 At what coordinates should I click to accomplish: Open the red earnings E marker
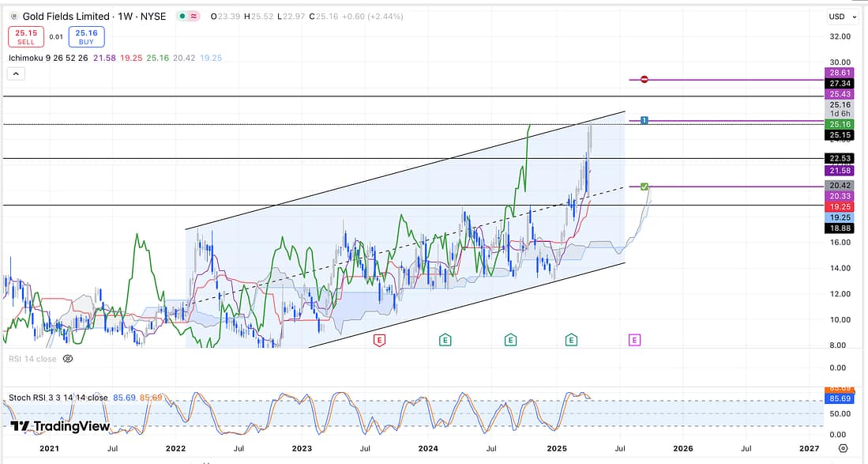click(380, 340)
